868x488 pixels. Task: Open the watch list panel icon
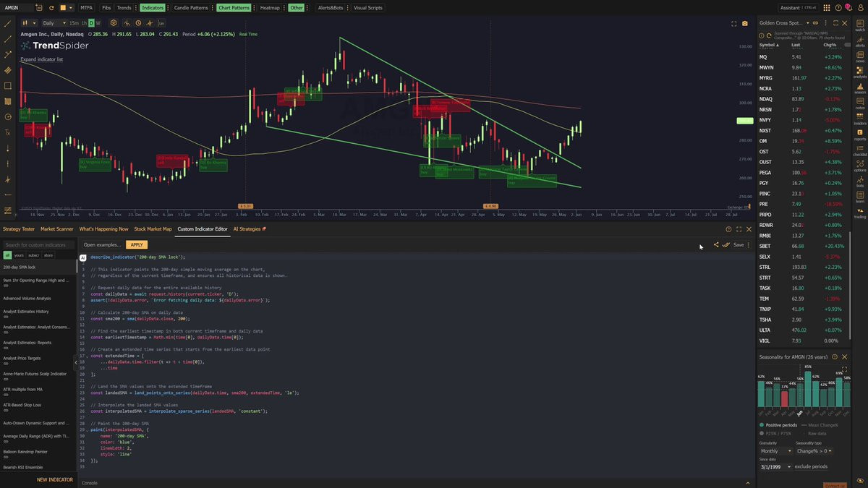point(860,25)
